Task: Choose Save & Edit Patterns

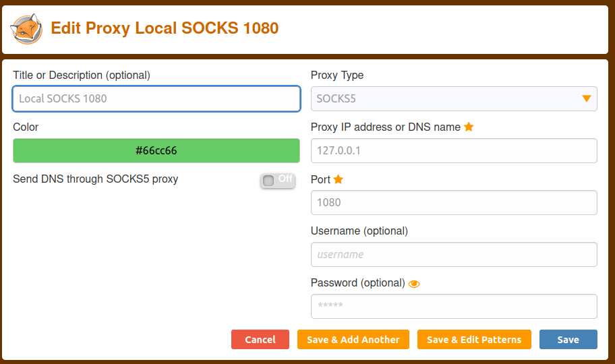Action: [x=474, y=340]
